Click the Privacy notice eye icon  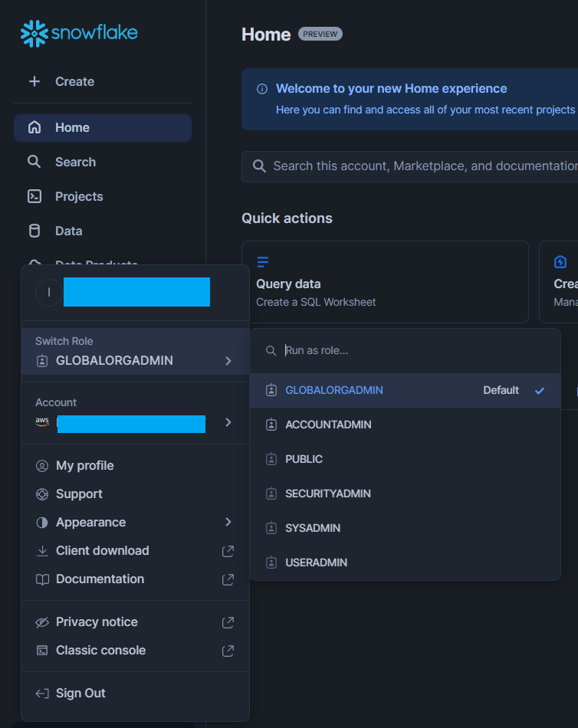click(x=42, y=622)
